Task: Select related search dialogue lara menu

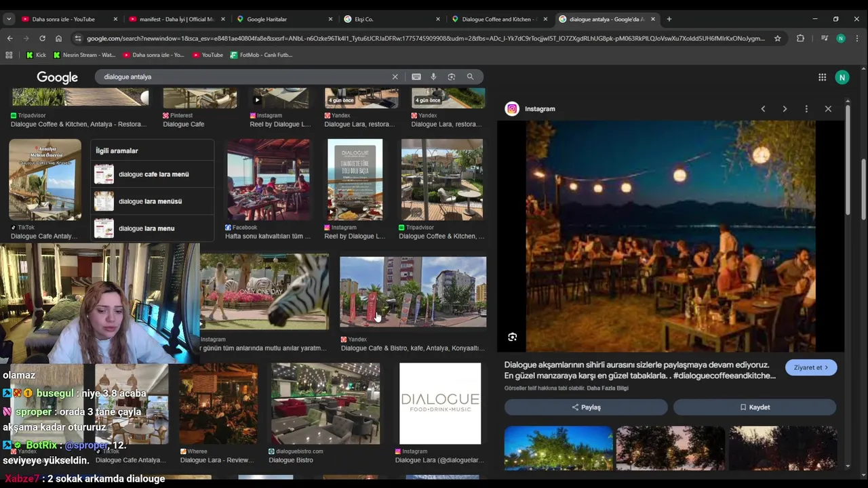Action: [x=153, y=228]
